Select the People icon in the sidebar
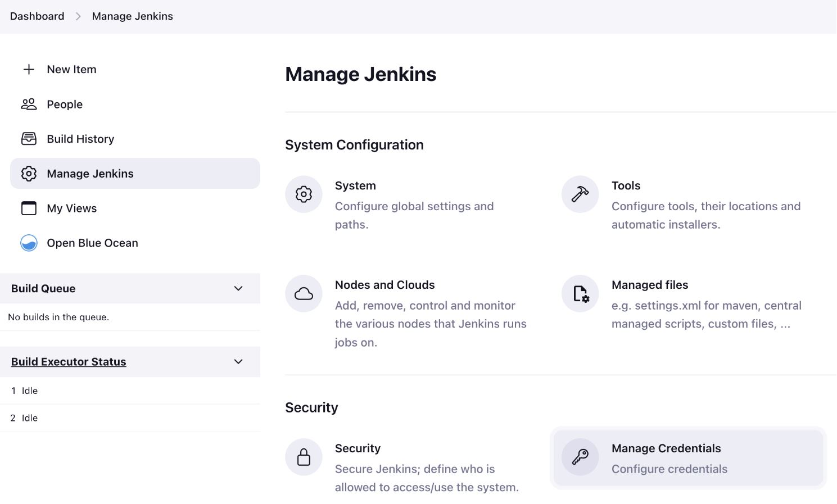 click(x=29, y=104)
